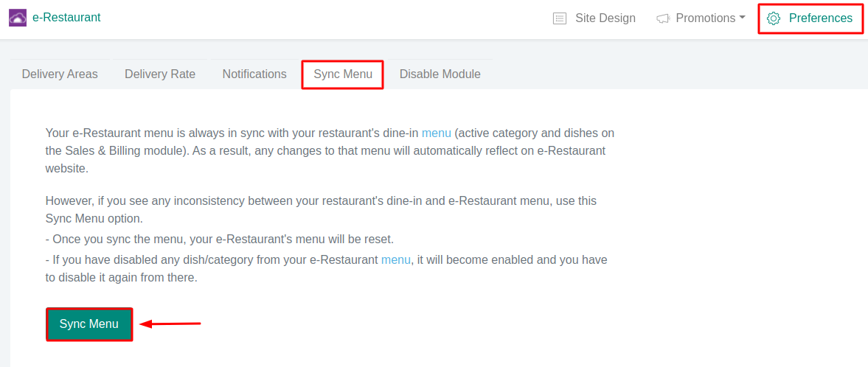Screen dimensions: 868x367
Task: Click the "Once you sync the menu" line
Action: point(220,240)
